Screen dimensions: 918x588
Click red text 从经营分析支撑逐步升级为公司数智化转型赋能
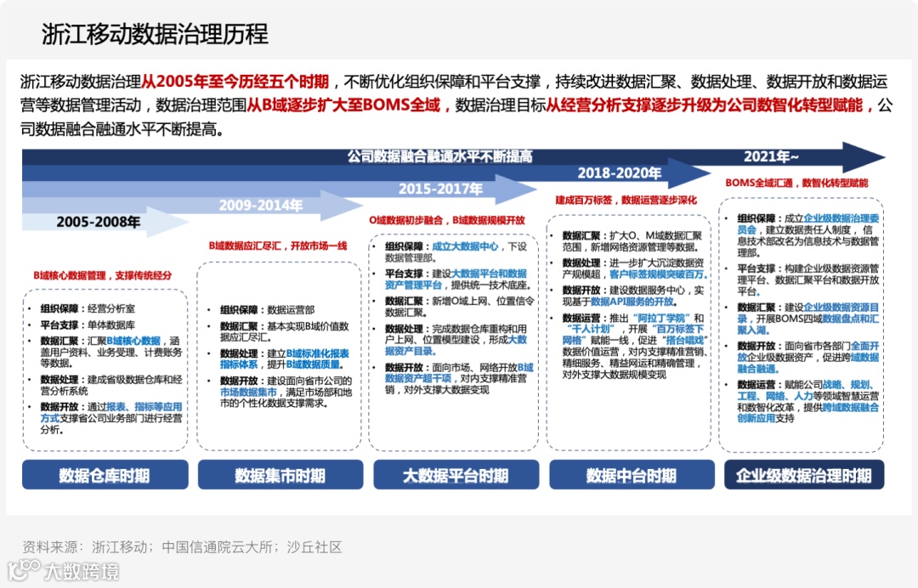705,105
